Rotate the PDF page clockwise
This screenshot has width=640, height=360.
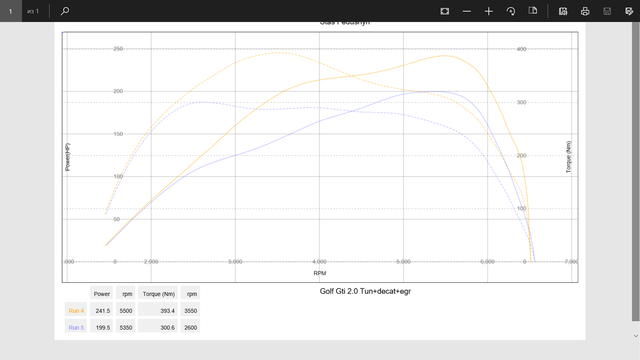tap(511, 11)
